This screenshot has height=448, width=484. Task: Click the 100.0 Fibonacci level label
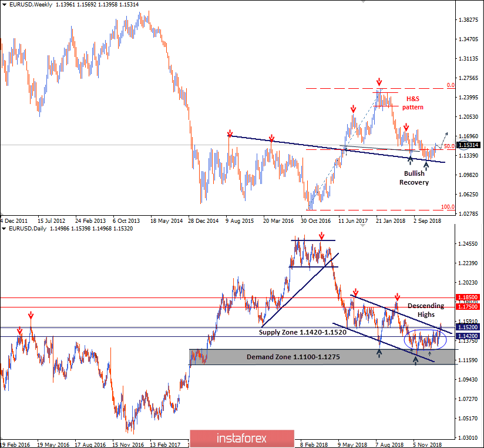[449, 207]
